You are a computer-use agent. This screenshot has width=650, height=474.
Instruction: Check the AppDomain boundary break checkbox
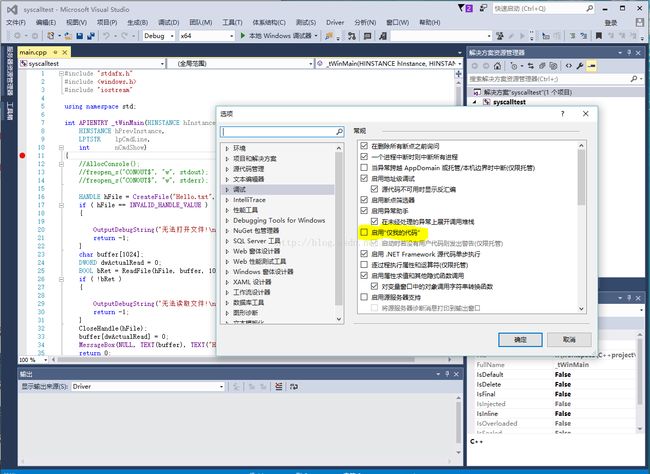[364, 168]
